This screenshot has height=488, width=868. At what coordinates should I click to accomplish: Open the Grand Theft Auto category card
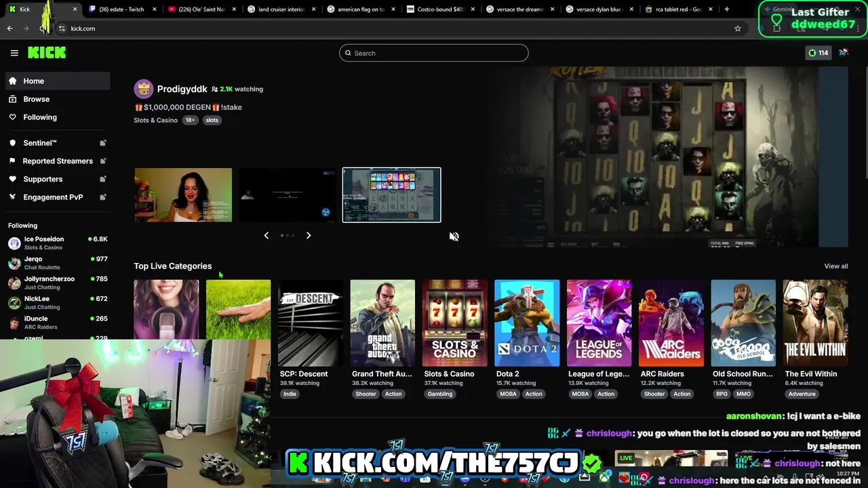click(382, 323)
